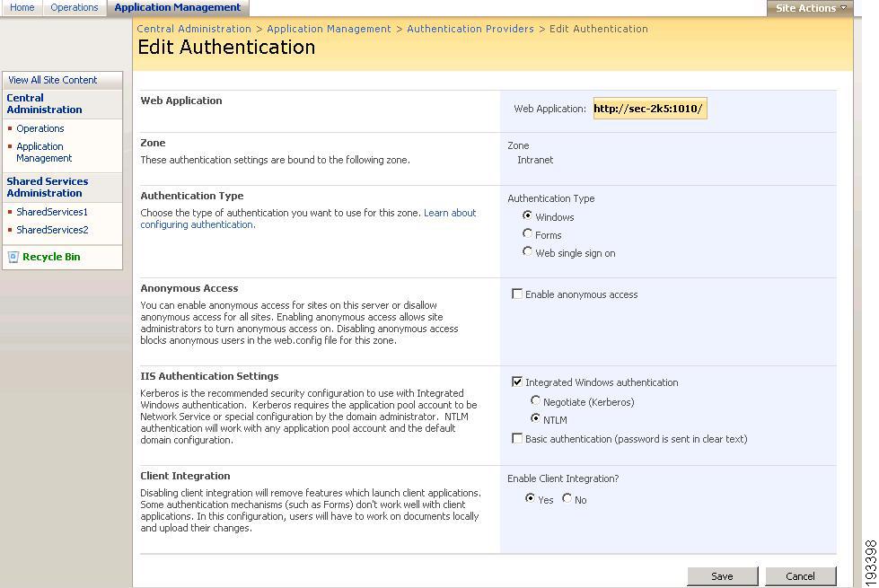879x588 pixels.
Task: Open View All Site Content
Action: (x=53, y=80)
